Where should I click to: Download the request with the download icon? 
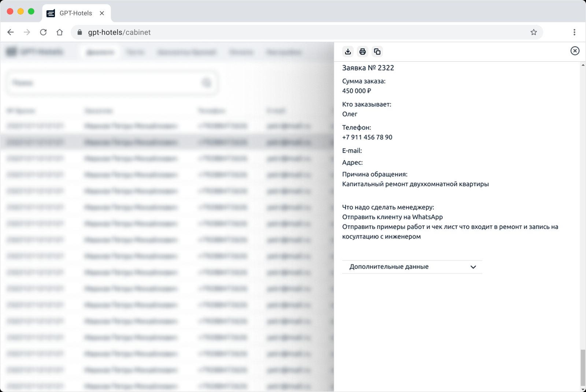pos(348,52)
